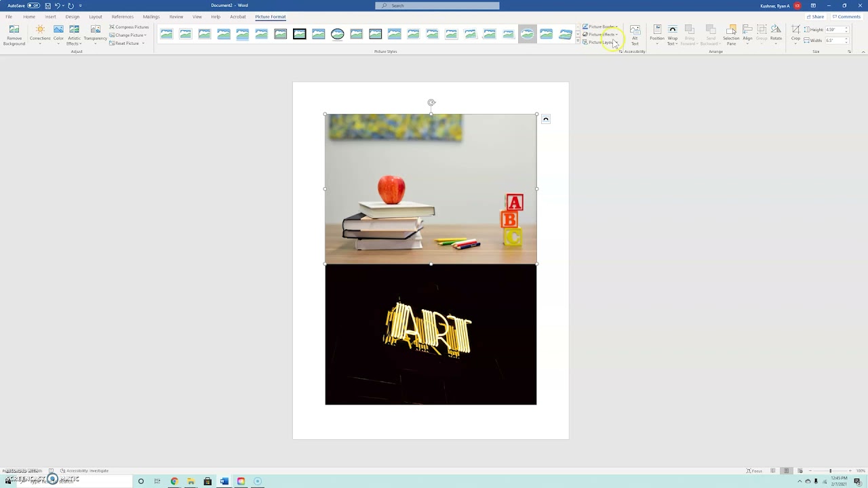Open the Size dialog launcher
The image size is (868, 488).
pos(849,52)
